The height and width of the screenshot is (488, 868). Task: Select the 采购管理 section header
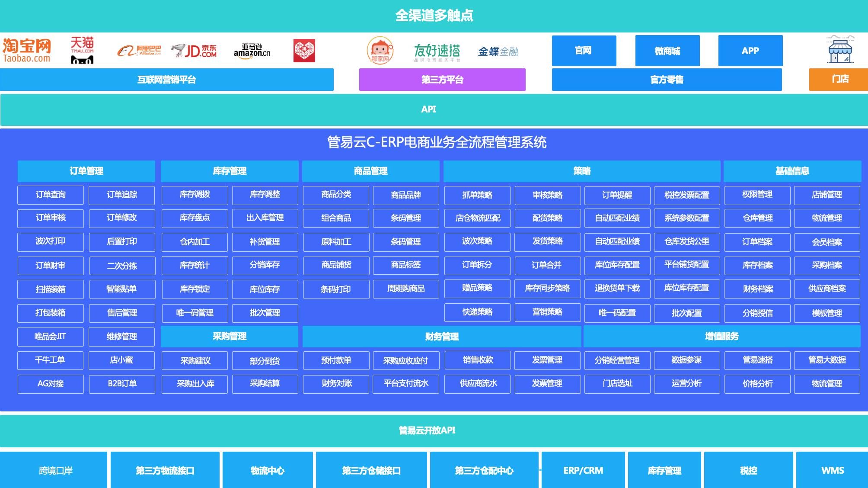(230, 336)
